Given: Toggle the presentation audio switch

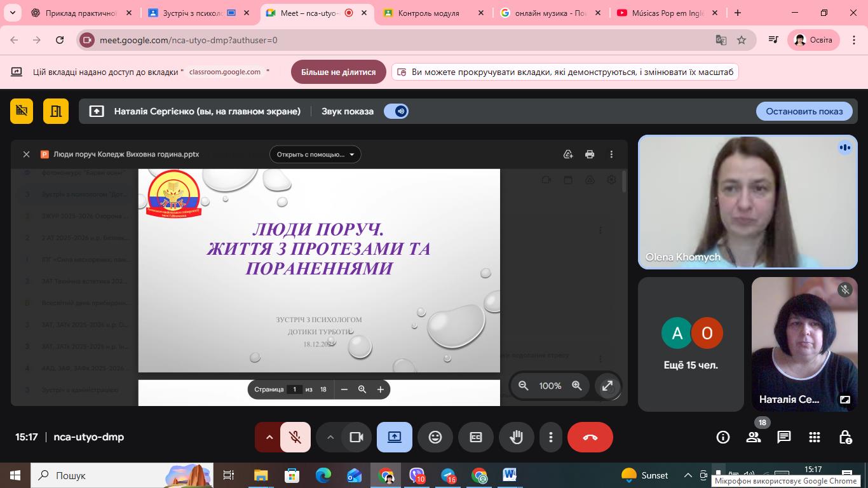Looking at the screenshot, I should pyautogui.click(x=396, y=111).
